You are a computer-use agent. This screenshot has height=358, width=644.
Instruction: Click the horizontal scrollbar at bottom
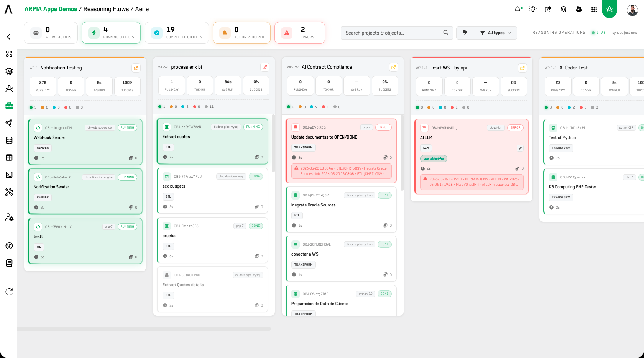[x=144, y=329]
